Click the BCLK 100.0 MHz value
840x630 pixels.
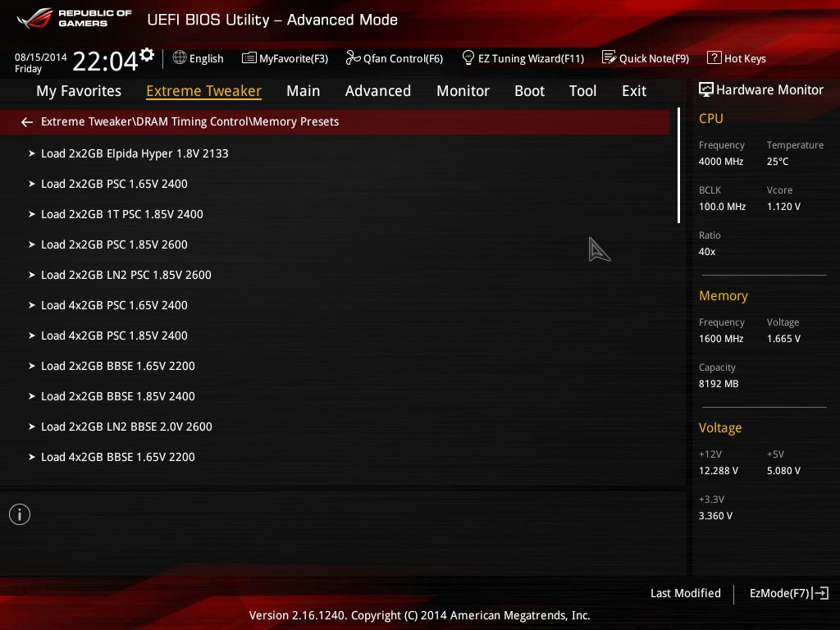pos(722,206)
